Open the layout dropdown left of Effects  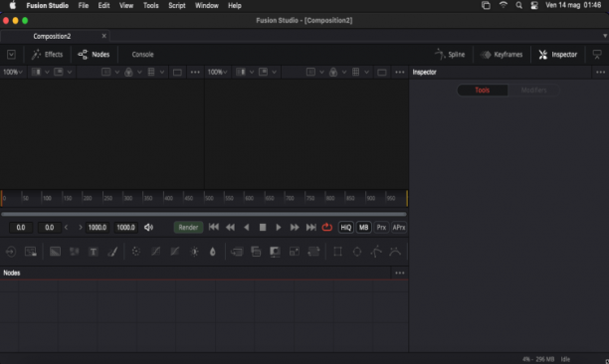[x=11, y=55]
